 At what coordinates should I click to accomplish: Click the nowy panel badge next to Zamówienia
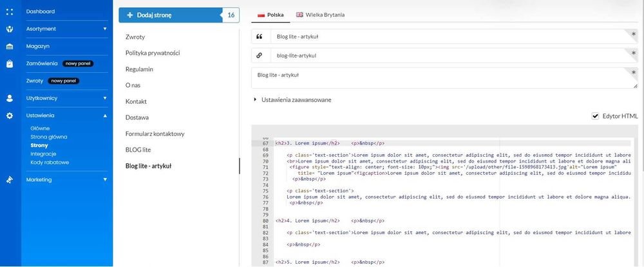[x=78, y=64]
